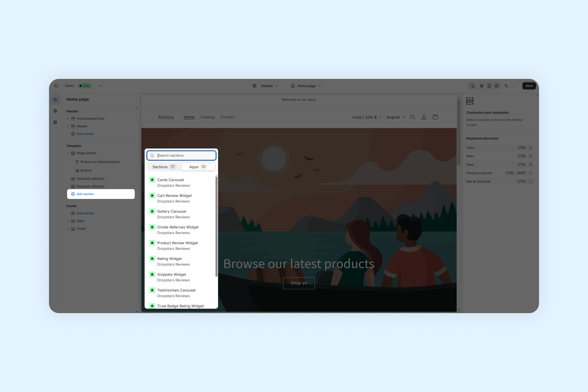Click the account person icon
588x392 pixels.
(424, 117)
